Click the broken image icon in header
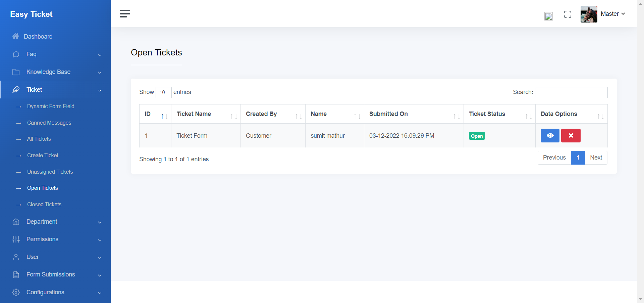The height and width of the screenshot is (303, 644). [548, 16]
